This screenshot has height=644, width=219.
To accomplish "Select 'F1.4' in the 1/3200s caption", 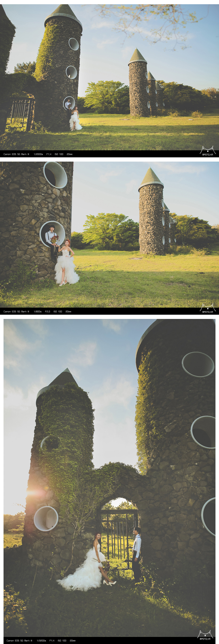I will [52, 640].
